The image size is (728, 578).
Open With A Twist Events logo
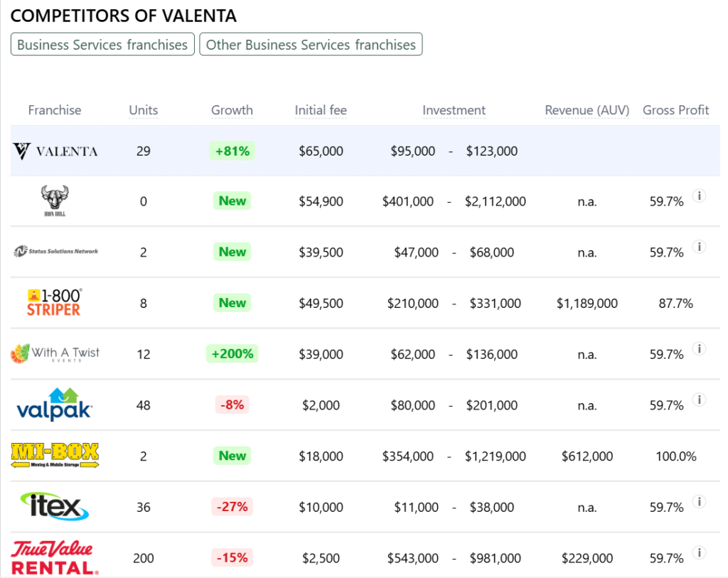pos(55,354)
